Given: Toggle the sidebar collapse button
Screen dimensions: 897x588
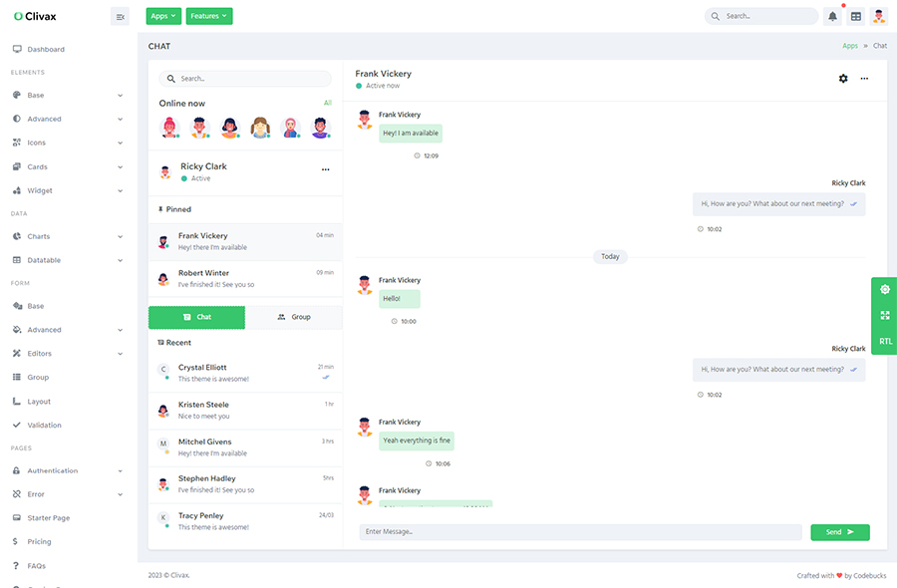Looking at the screenshot, I should [120, 16].
